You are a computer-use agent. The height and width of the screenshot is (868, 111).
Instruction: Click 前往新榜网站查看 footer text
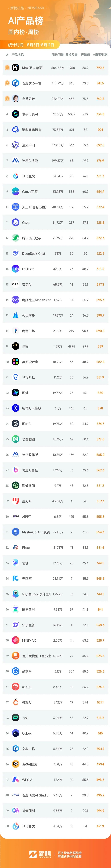tap(70, 856)
